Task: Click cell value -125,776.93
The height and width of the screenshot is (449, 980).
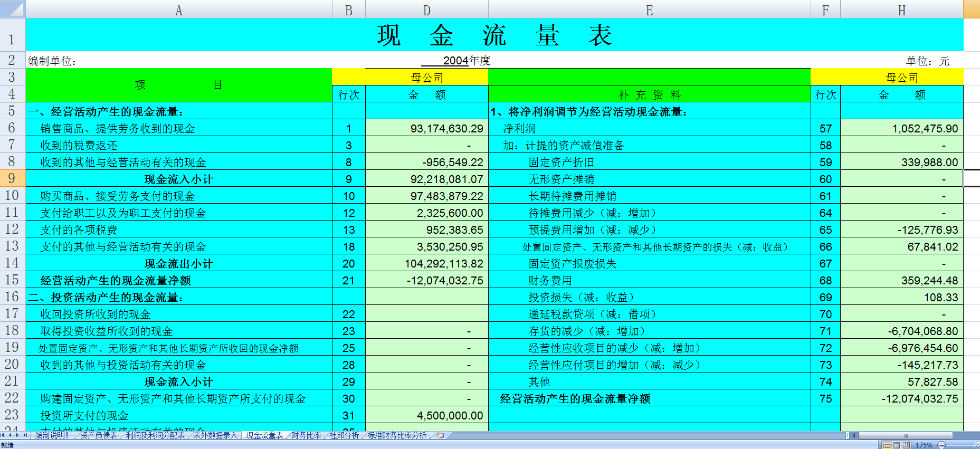Action: coord(902,230)
